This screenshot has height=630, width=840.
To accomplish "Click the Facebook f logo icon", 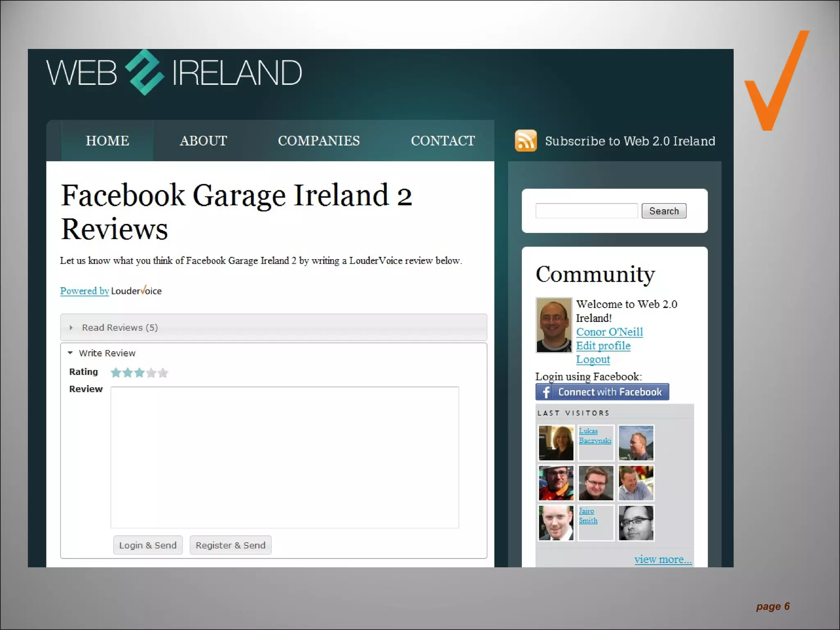I will pyautogui.click(x=546, y=392).
